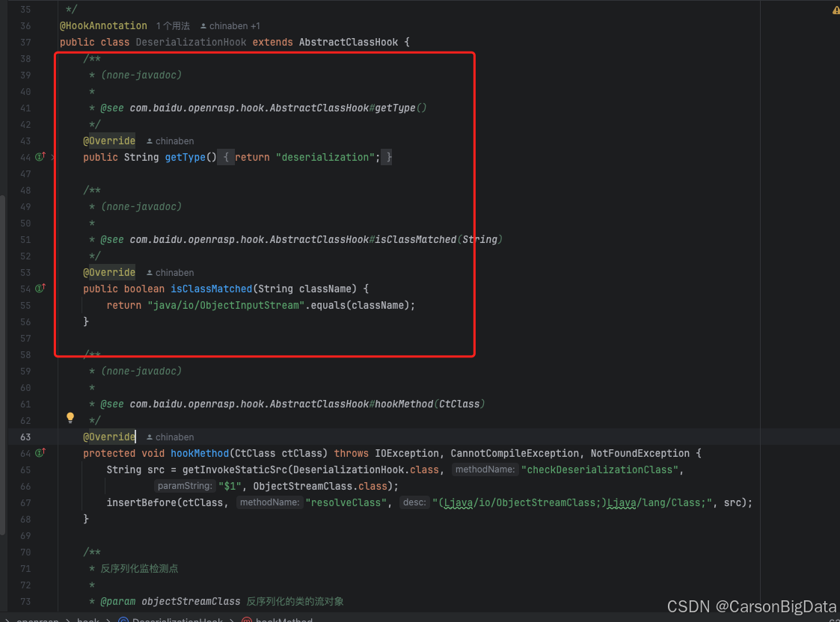
Task: Click the desc: inlay hint on line 67
Action: 414,502
